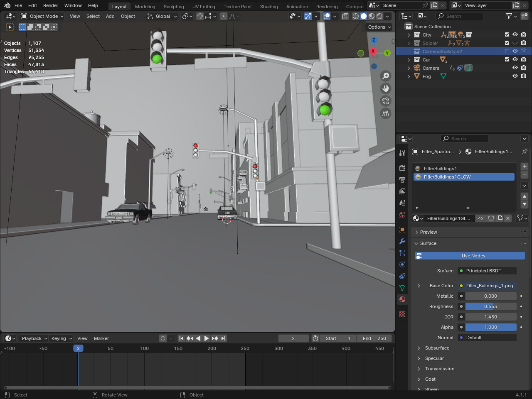
Task: Open the Particles properties tab
Action: [x=402, y=253]
